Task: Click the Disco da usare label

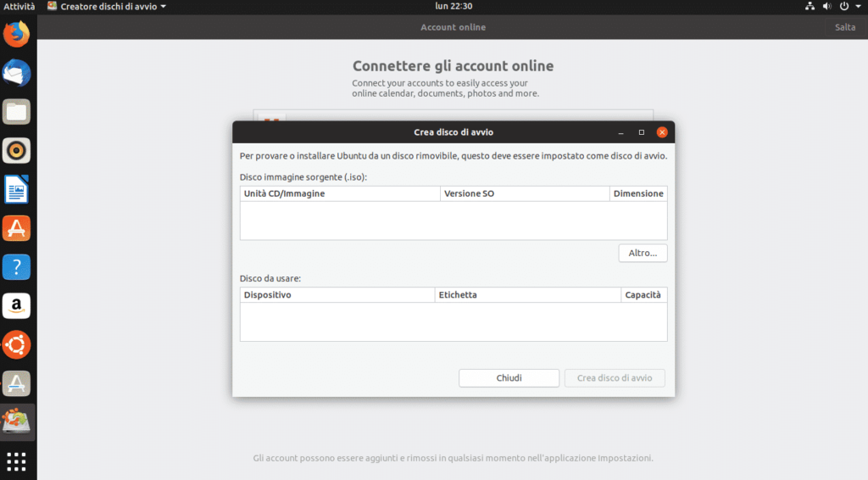Action: click(x=270, y=278)
